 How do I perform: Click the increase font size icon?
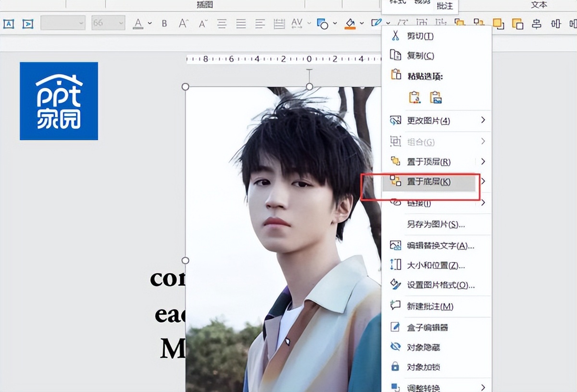[x=183, y=24]
